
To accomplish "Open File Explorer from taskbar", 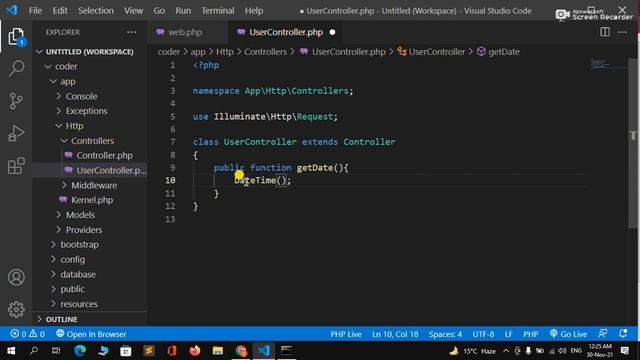I will point(218,351).
